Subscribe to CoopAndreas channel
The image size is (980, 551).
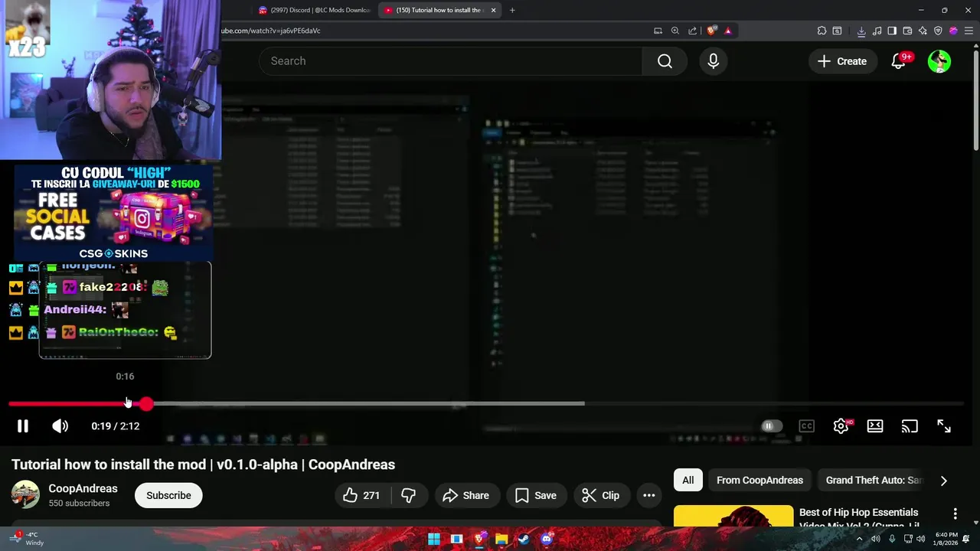(x=168, y=495)
